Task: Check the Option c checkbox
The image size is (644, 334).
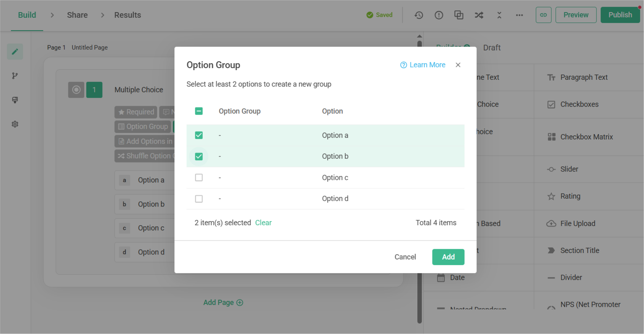Action: [x=199, y=178]
